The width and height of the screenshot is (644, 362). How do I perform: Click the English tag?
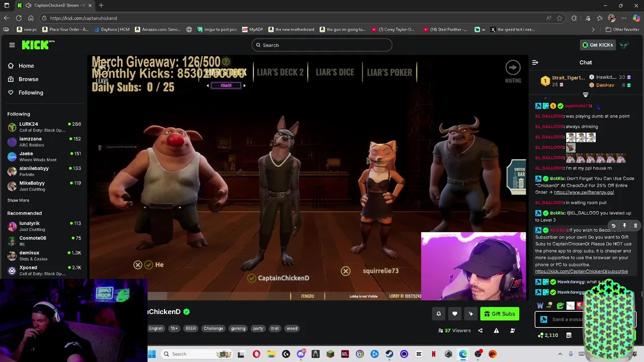click(156, 328)
